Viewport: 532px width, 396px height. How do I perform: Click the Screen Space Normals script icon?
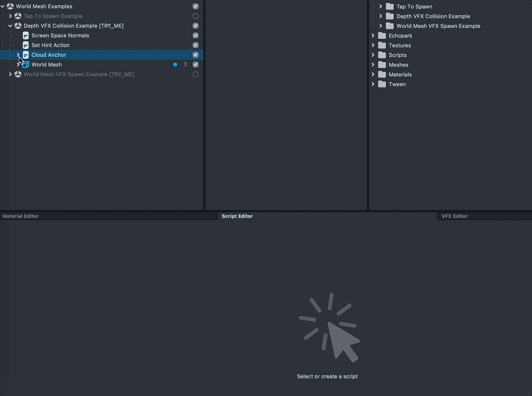(x=26, y=35)
